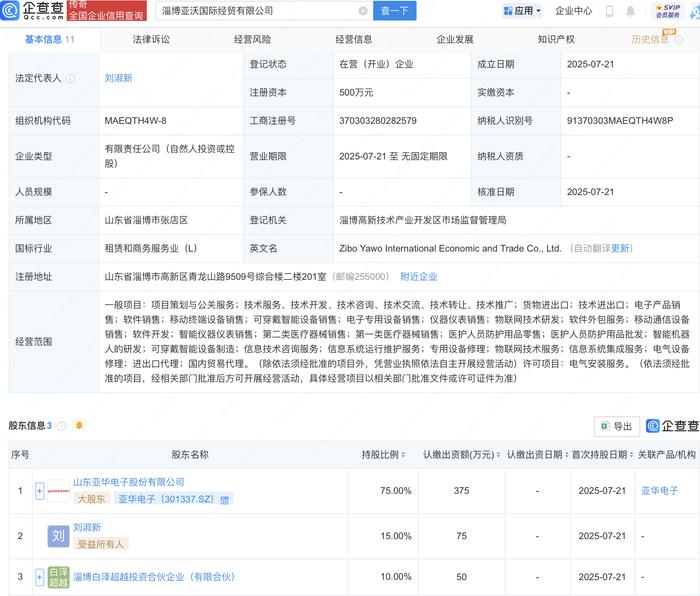Click the info icon beside 股东信息
The image size is (700, 596).
62,426
